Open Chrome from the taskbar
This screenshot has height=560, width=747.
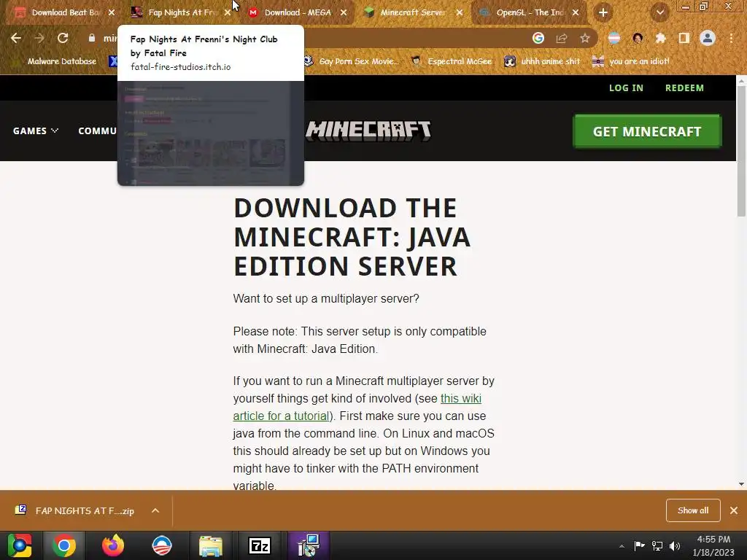click(64, 545)
